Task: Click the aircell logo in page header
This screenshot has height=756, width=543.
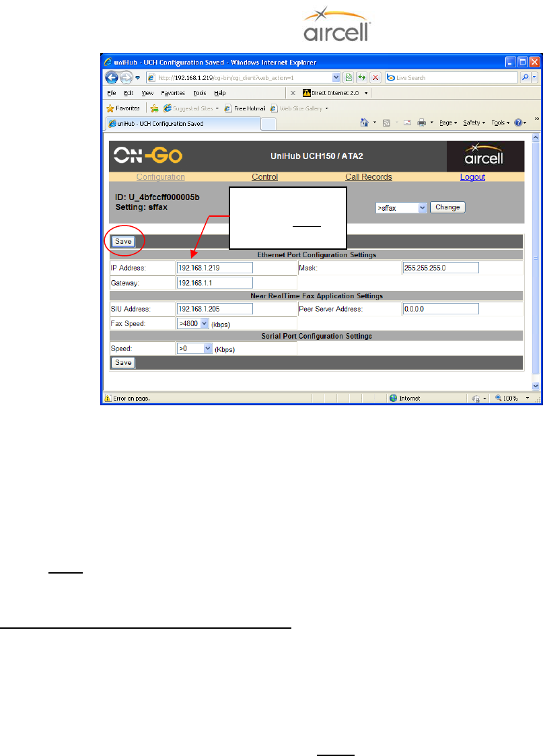Action: coord(484,156)
